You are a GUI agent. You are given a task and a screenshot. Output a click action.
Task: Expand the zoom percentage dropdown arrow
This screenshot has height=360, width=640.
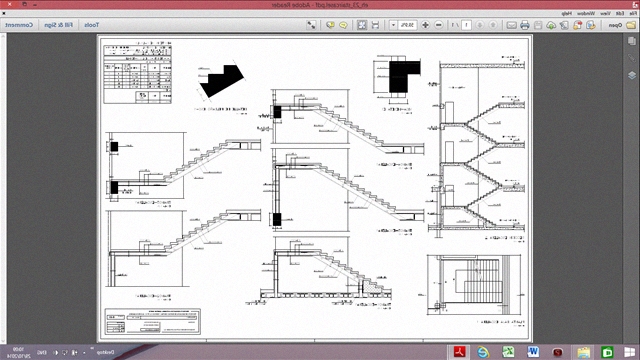coord(393,25)
